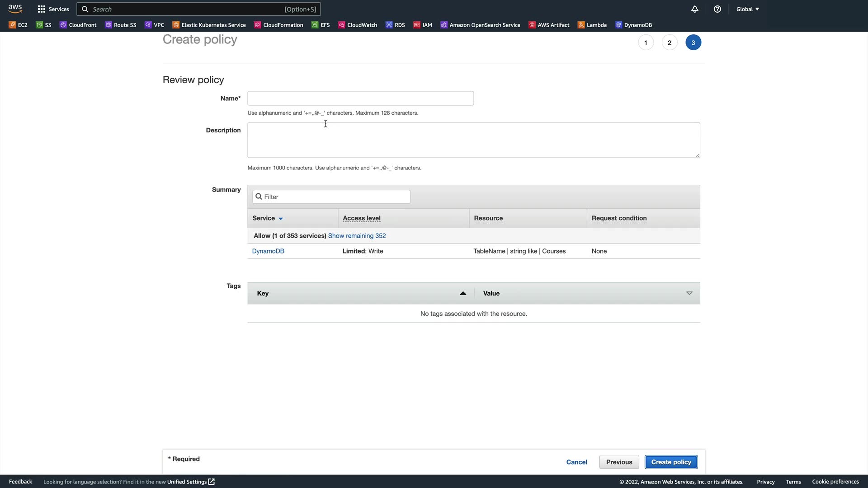Open the EC2 shortcut in favorites bar
The height and width of the screenshot is (488, 868).
(18, 25)
